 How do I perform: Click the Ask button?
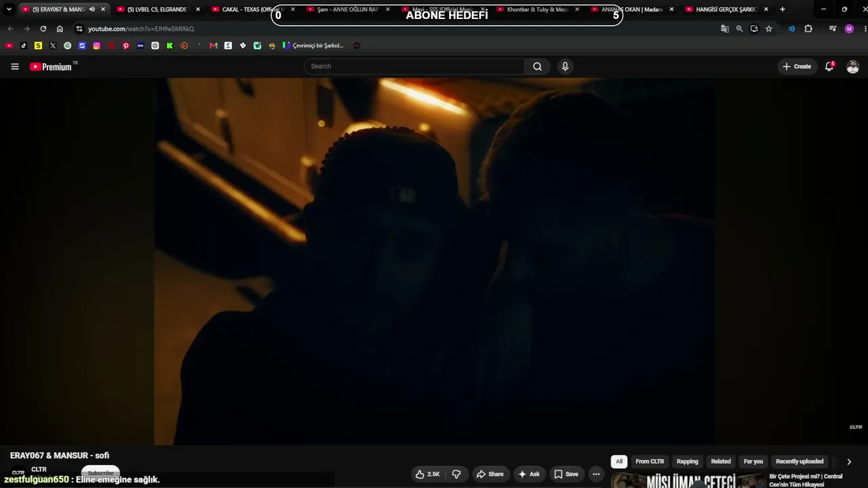(x=528, y=474)
